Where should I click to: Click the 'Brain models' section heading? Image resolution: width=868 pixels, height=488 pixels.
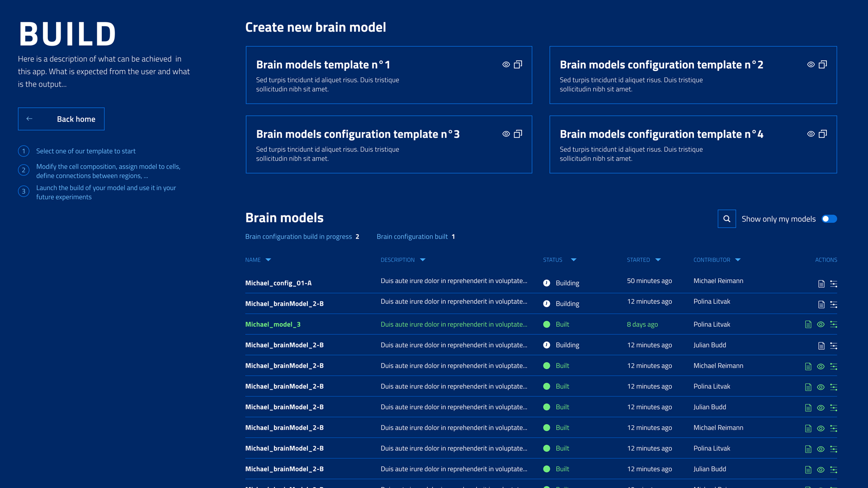pyautogui.click(x=284, y=218)
